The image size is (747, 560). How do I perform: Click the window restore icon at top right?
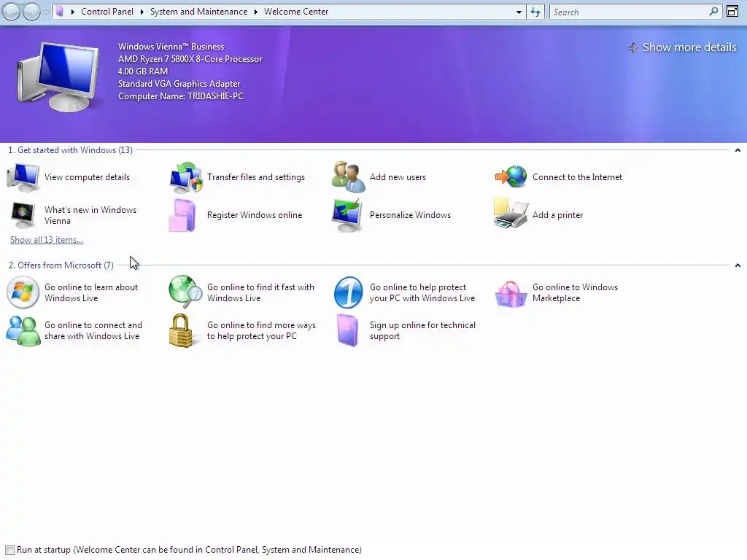[732, 12]
